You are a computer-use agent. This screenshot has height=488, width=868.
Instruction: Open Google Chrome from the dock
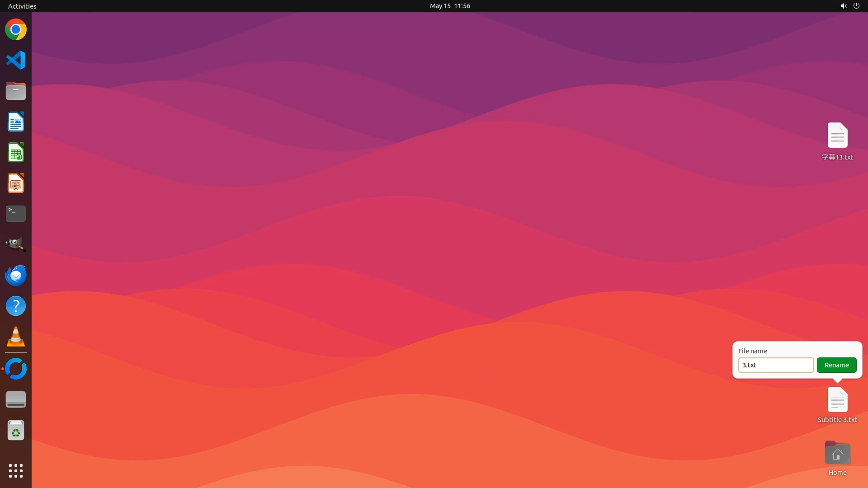click(x=16, y=30)
